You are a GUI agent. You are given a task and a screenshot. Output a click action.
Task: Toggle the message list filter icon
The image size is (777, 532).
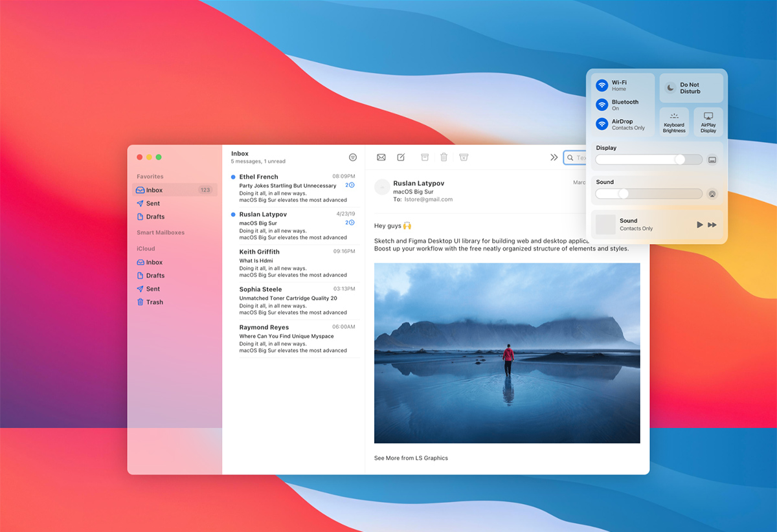click(353, 157)
